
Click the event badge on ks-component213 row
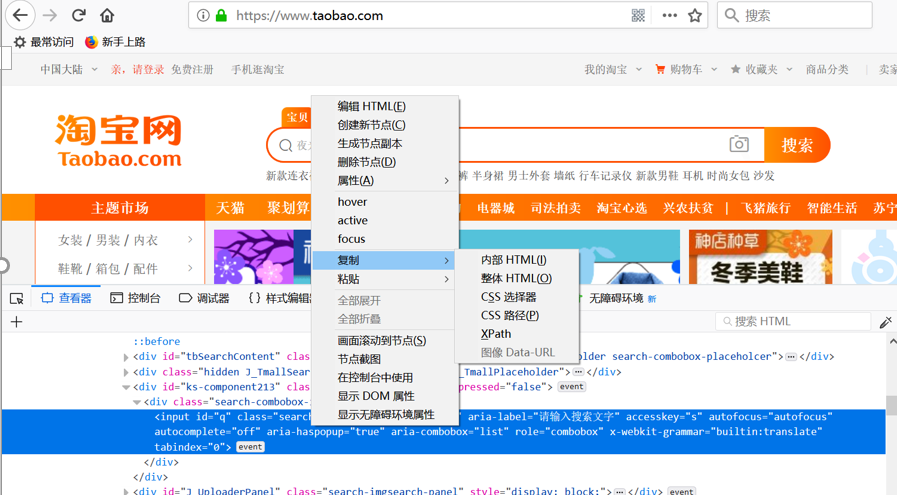click(571, 387)
